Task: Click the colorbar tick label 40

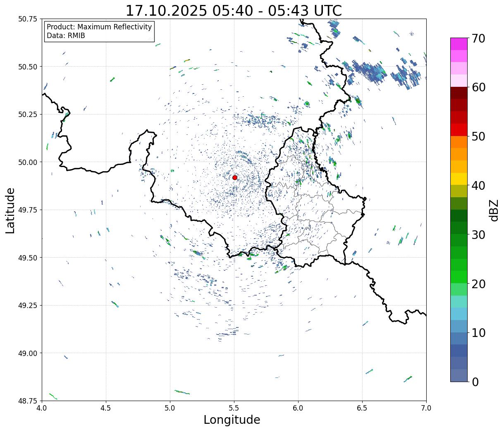Action: [x=478, y=185]
